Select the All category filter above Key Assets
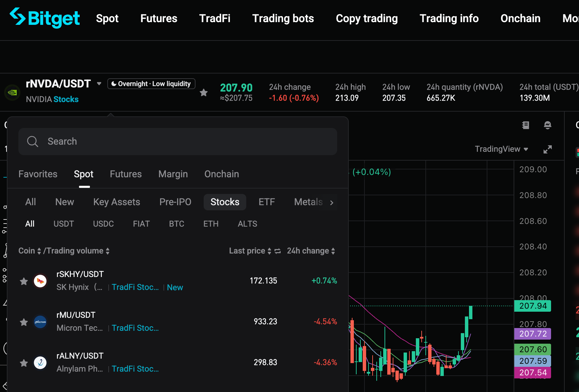This screenshot has height=392, width=579. (x=31, y=202)
